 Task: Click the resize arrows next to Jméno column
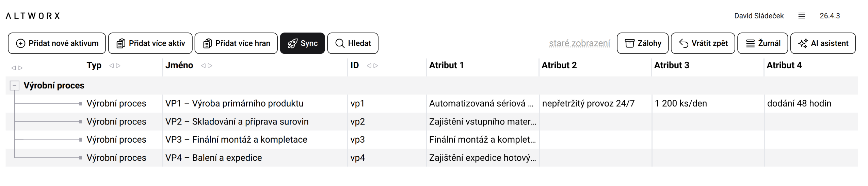tap(207, 66)
